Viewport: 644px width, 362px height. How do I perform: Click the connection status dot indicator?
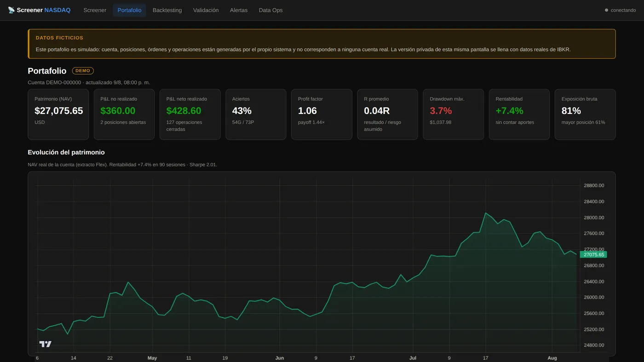tap(606, 10)
